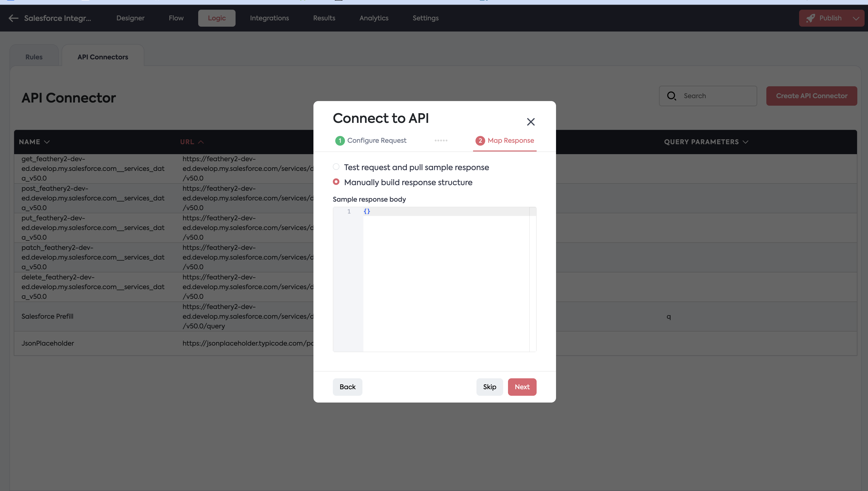
Task: Sort by NAME column chevron
Action: (47, 142)
